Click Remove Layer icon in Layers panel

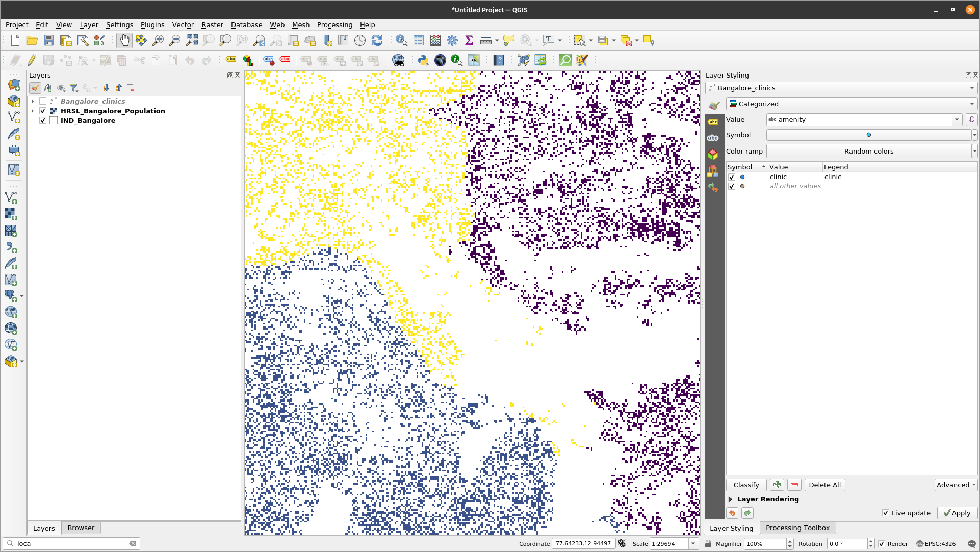click(x=131, y=88)
